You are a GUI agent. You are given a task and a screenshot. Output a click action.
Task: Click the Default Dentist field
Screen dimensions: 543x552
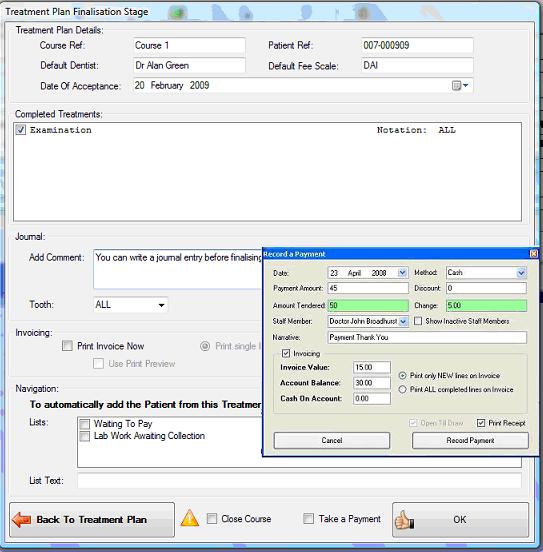tap(189, 65)
